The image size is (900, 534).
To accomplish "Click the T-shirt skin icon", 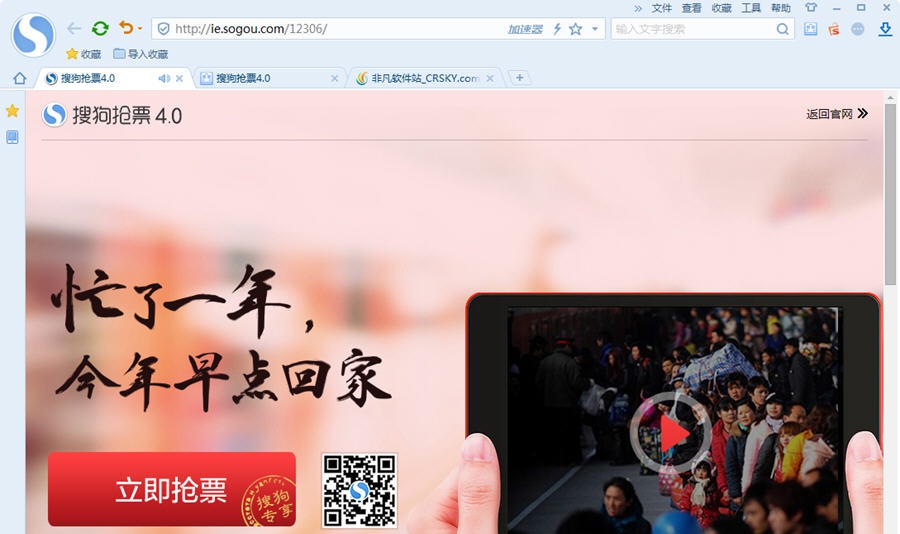I will [x=810, y=7].
